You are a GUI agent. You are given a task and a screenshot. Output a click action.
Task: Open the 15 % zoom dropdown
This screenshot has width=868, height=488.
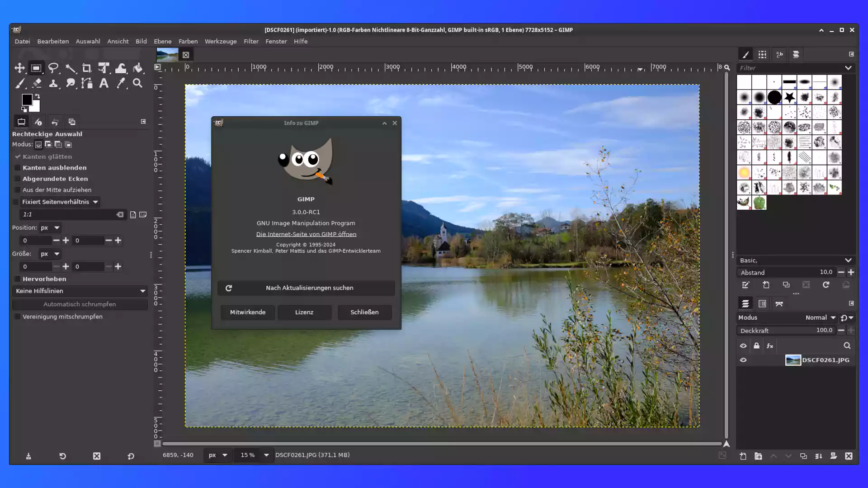(266, 455)
